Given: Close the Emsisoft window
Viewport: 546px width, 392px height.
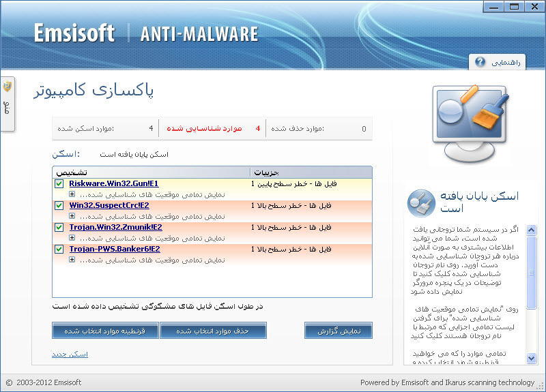Looking at the screenshot, I should [534, 7].
